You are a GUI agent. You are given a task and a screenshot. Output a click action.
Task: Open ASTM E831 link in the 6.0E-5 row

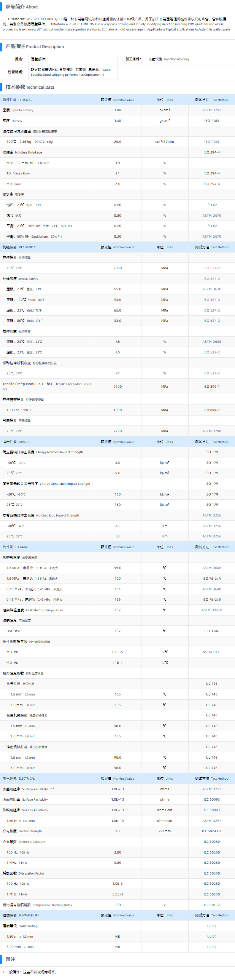tap(211, 652)
